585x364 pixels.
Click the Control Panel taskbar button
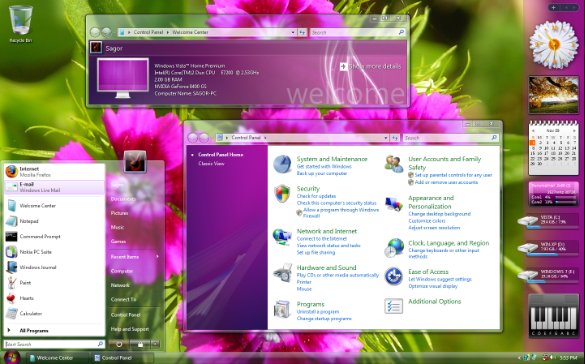pos(122,358)
